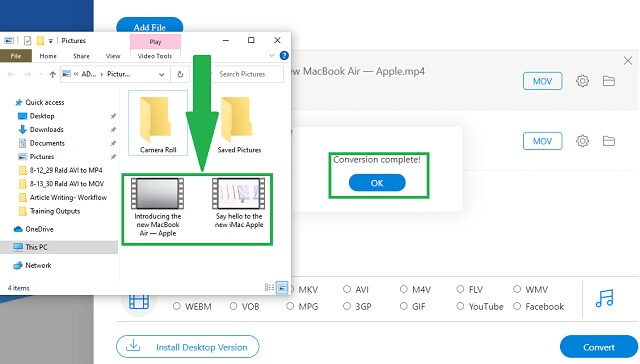Open settings gear for MacBook Air file row
Screen dimensions: 640x364
point(582,81)
